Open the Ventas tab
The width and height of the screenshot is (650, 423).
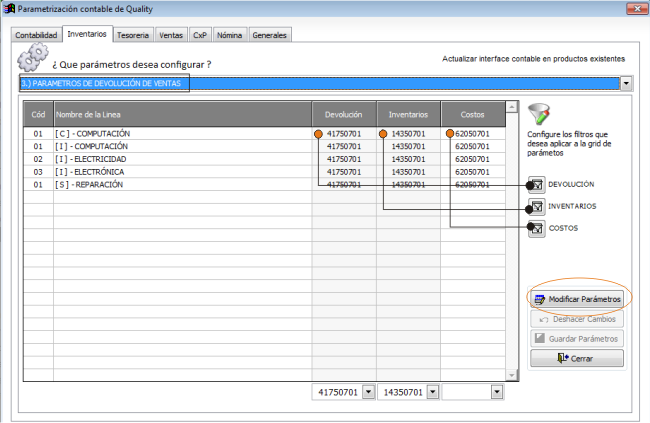pos(171,35)
